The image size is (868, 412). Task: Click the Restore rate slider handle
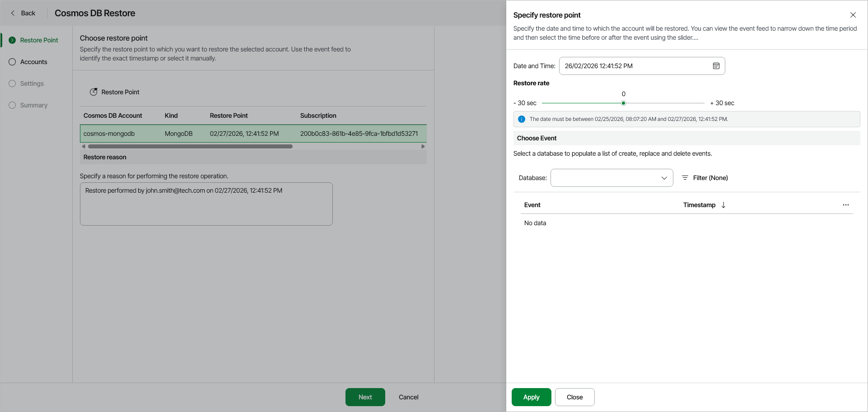[x=623, y=103]
